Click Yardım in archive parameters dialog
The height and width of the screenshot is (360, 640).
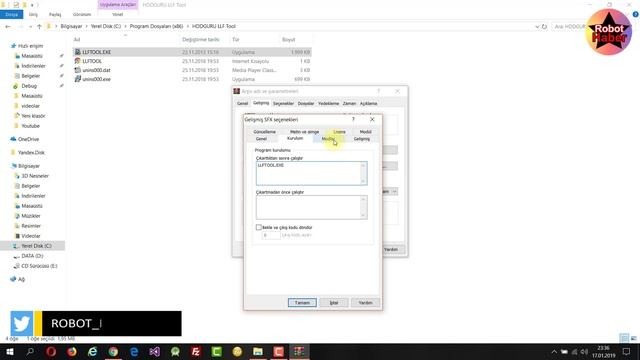pos(391,249)
